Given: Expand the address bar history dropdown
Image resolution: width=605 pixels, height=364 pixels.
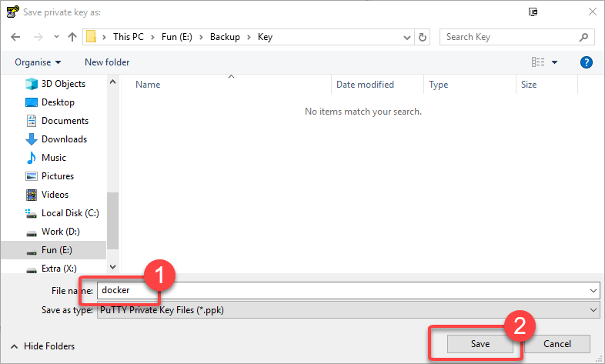Looking at the screenshot, I should pos(406,37).
